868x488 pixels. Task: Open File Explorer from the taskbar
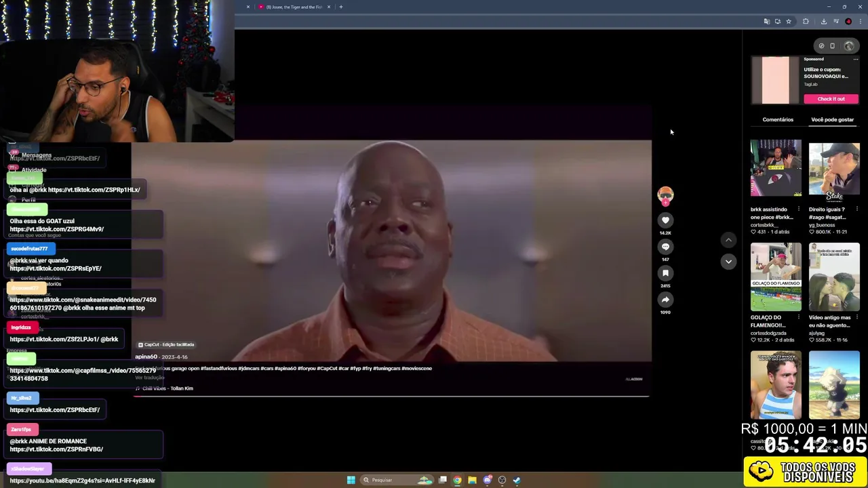click(x=473, y=480)
